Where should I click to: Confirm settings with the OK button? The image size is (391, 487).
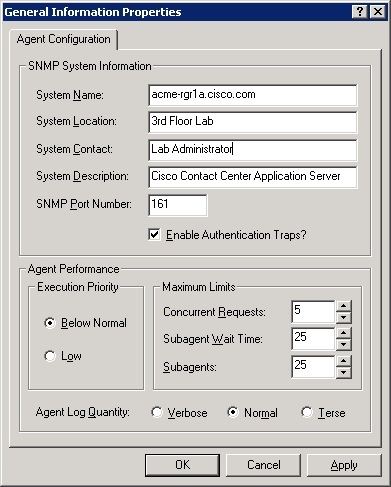(x=182, y=465)
